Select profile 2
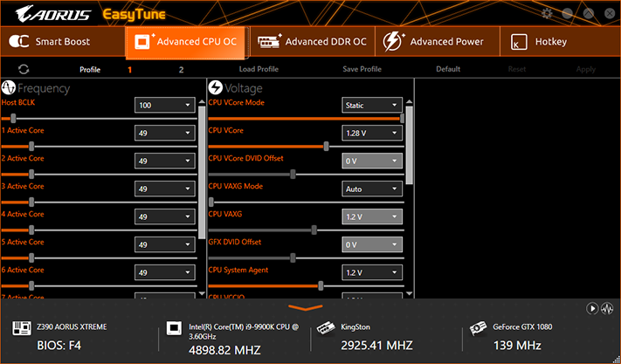 (181, 70)
